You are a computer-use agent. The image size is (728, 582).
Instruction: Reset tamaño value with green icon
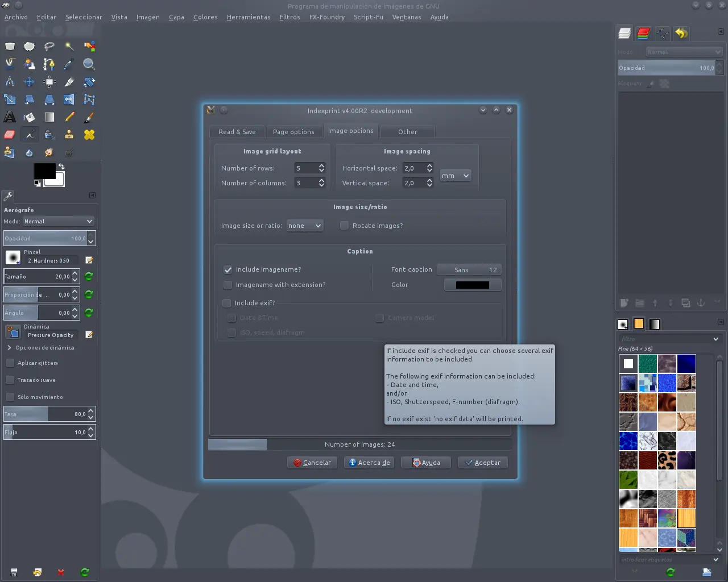point(89,277)
